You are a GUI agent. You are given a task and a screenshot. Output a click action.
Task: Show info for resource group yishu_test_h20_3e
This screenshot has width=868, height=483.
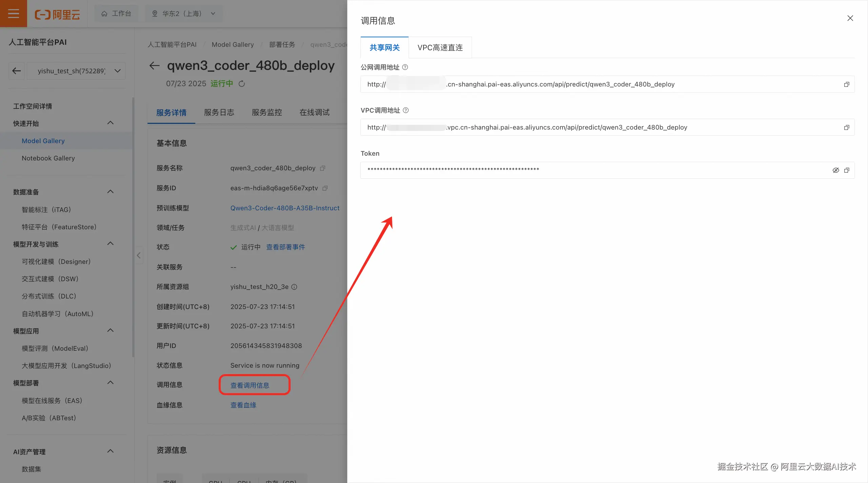[294, 287]
